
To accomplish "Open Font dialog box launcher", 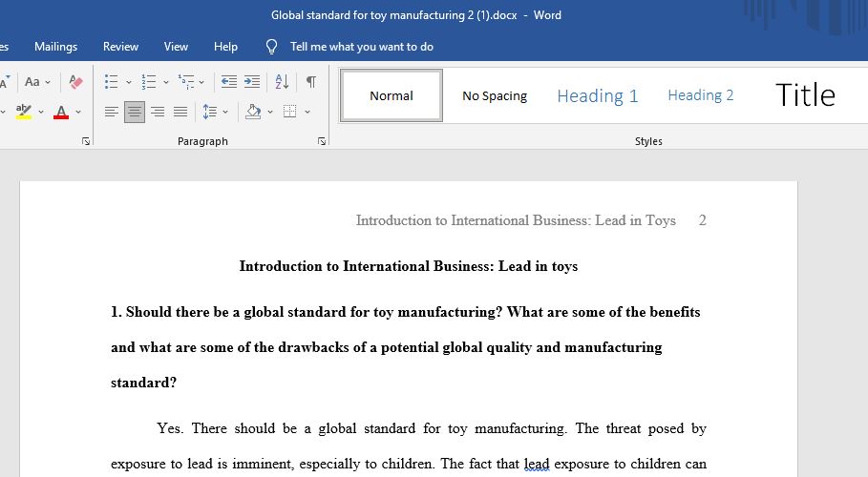I will click(86, 141).
